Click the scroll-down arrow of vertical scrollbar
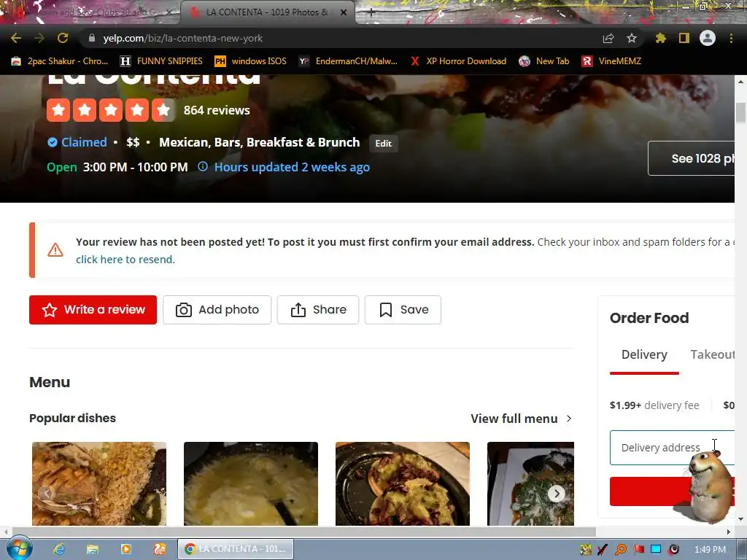The height and width of the screenshot is (560, 747). point(741,519)
